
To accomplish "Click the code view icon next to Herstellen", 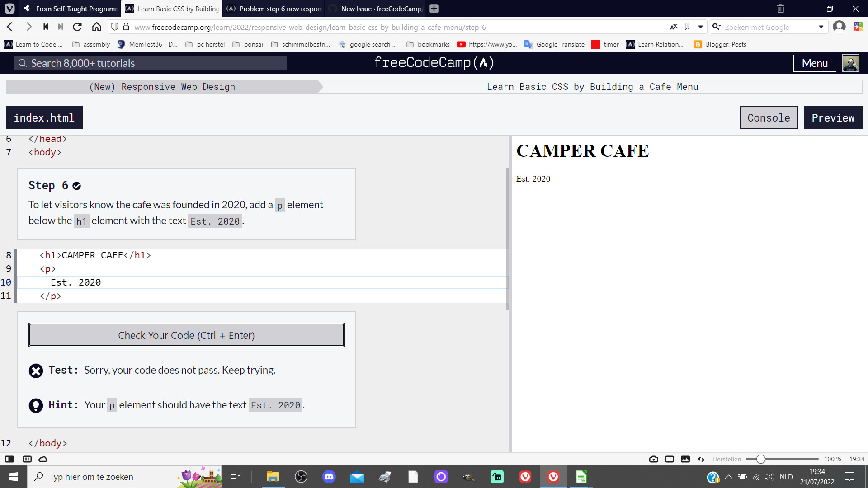I will 701,459.
